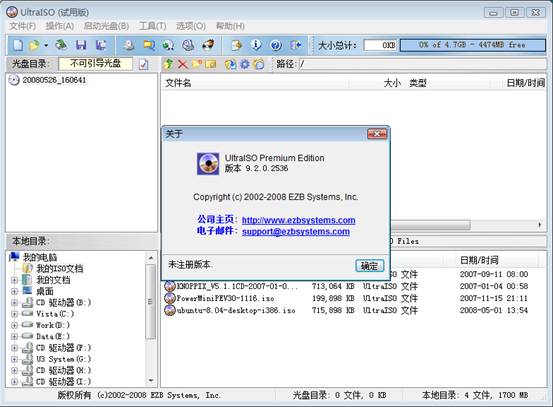Click the icon right of blue gear
This screenshot has width=553, height=407.
259,64
